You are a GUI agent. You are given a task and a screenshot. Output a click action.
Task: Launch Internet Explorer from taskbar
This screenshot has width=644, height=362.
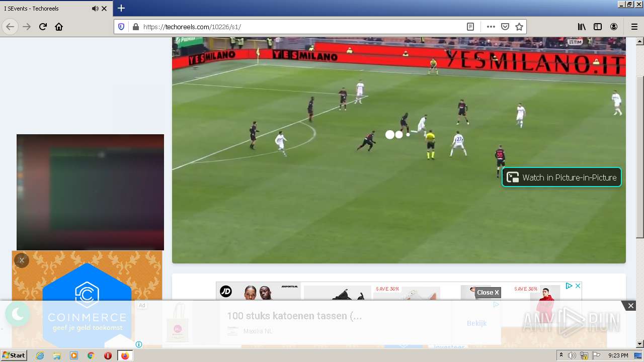pyautogui.click(x=40, y=355)
